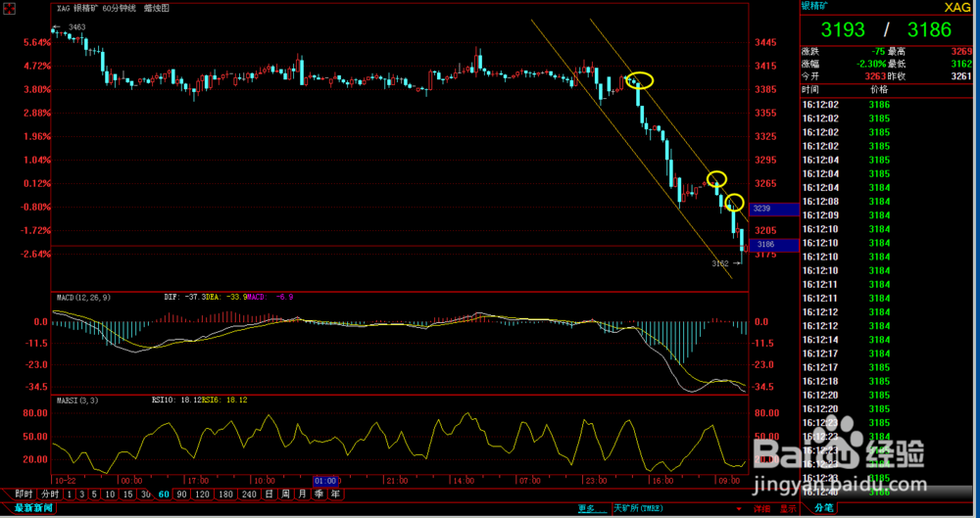This screenshot has height=518, width=980.
Task: Click the 3186 current price marker on axis
Action: (x=774, y=245)
